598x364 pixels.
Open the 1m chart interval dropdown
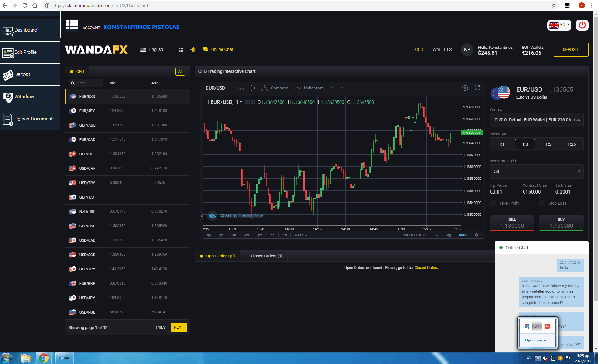[x=240, y=88]
